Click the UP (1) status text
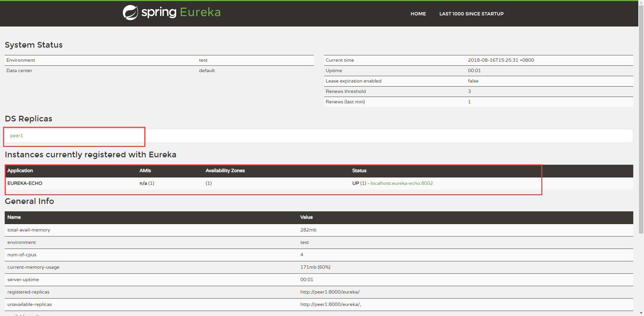Image resolution: width=644 pixels, height=316 pixels. click(359, 183)
